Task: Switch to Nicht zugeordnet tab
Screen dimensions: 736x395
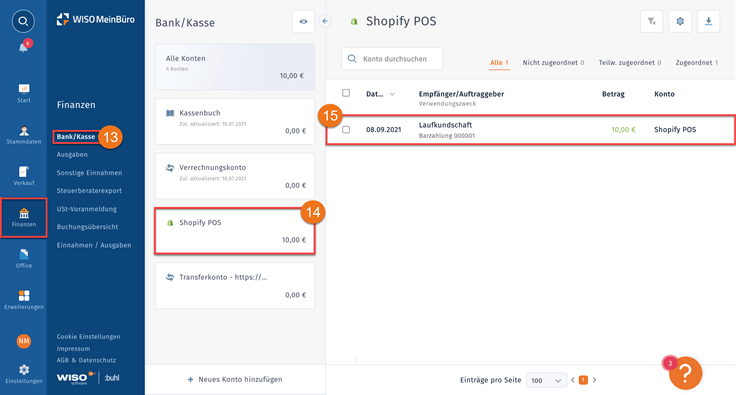Action: (553, 63)
